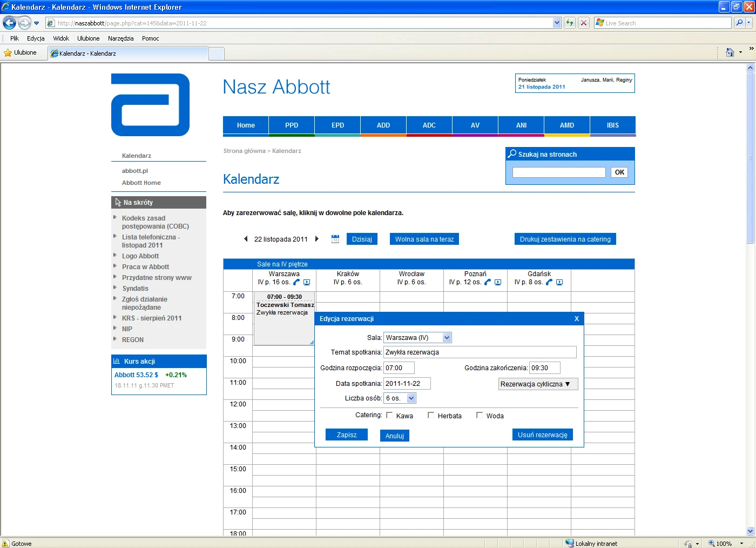Screen dimensions: 756x548
Task: Close the Edycja rezerwacji dialog
Action: (x=577, y=319)
